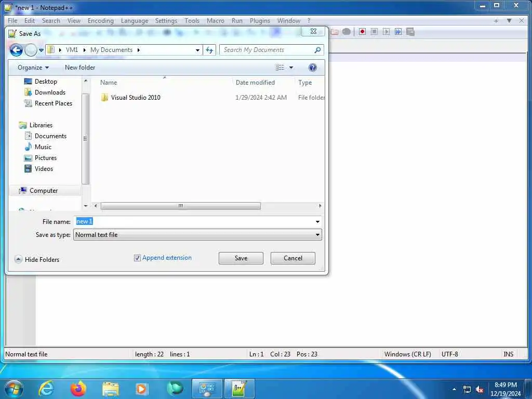Open the address bar previous locations dropdown
This screenshot has width=532, height=399.
pos(197,50)
